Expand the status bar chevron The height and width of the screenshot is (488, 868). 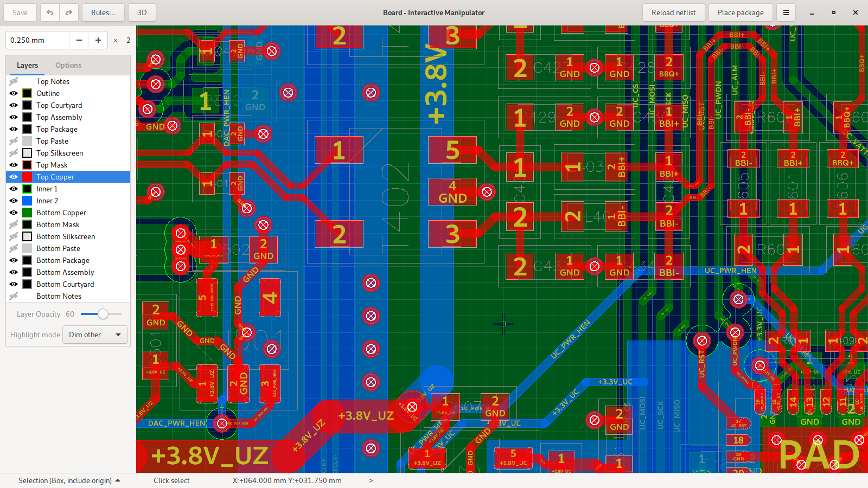click(x=371, y=480)
